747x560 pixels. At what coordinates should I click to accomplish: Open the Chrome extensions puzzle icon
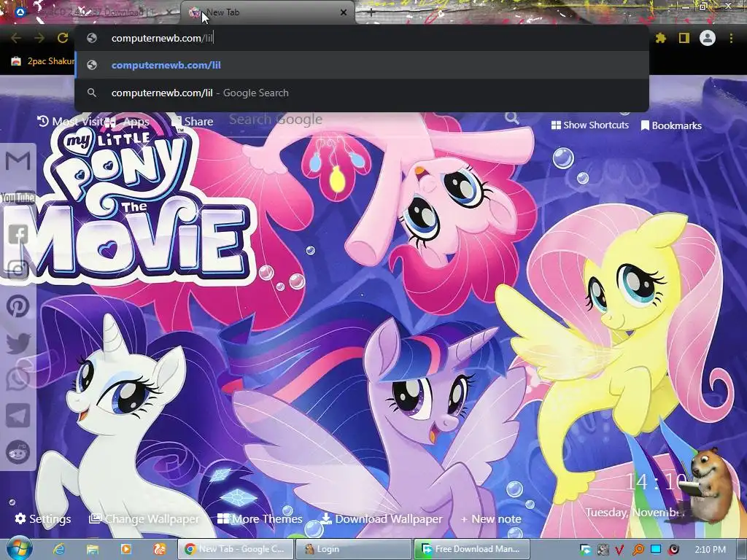pos(661,38)
